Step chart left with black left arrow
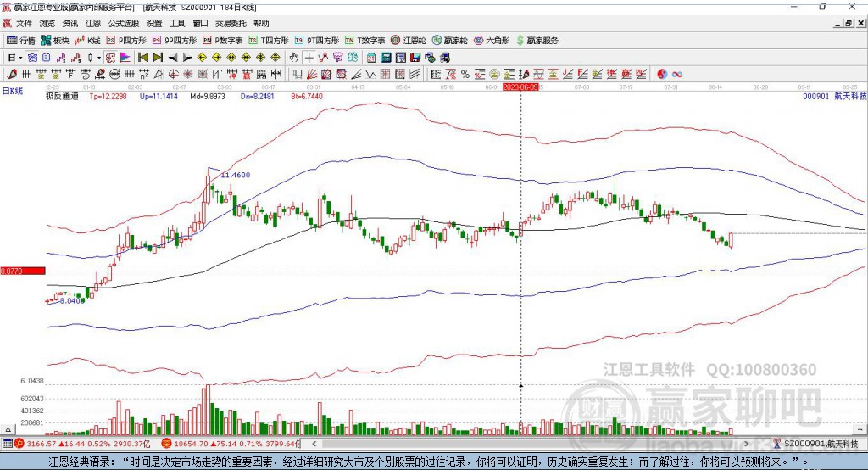This screenshot has width=868, height=470. [173, 58]
